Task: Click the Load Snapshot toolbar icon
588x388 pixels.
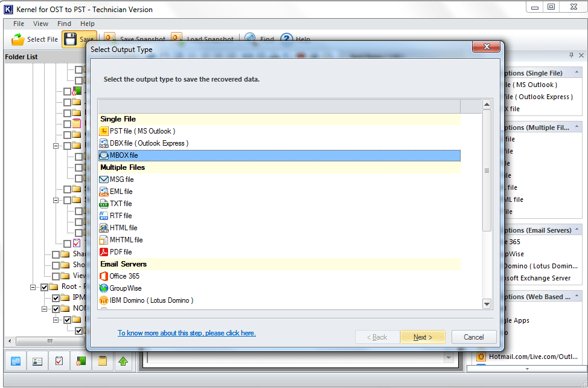Action: [177, 38]
